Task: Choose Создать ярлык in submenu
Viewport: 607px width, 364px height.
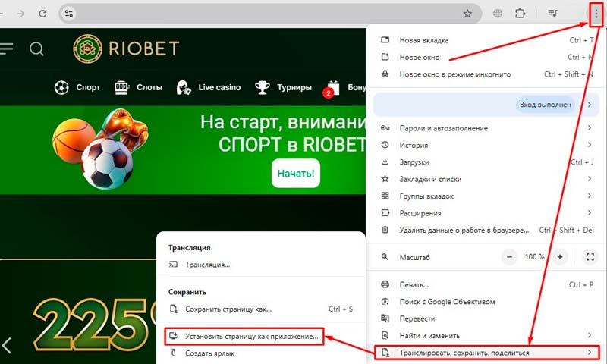Action: click(261, 353)
